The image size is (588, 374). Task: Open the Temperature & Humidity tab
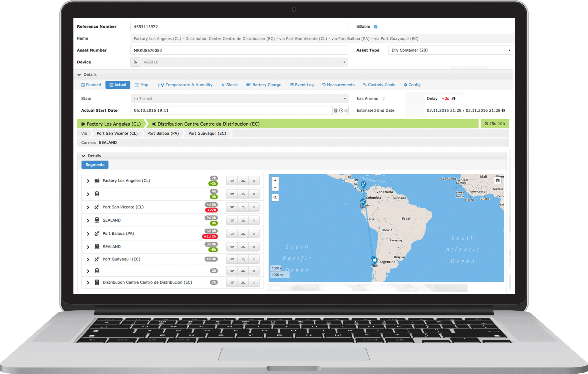(x=185, y=85)
